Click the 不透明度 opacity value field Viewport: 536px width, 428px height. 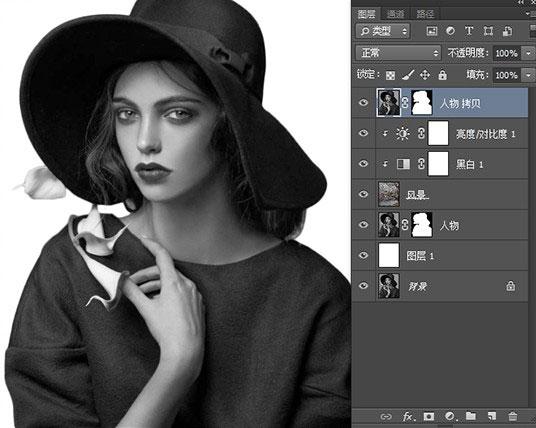(x=507, y=53)
